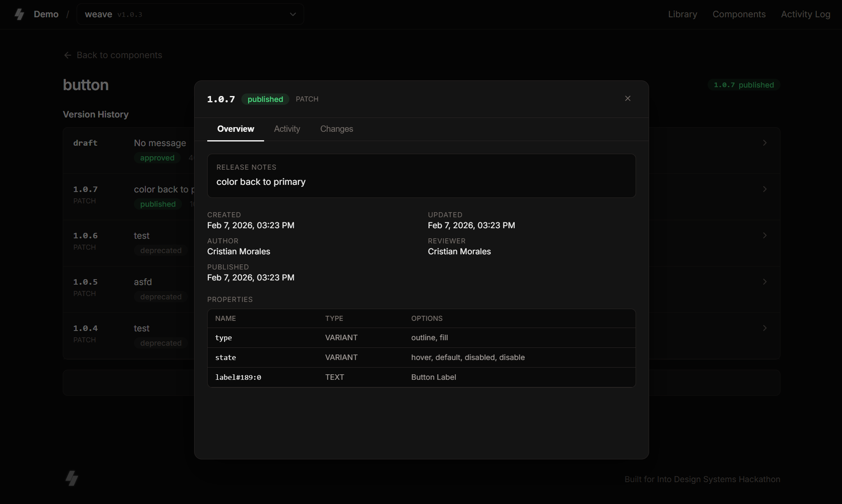
Task: Switch to the Activity tab
Action: coord(287,129)
